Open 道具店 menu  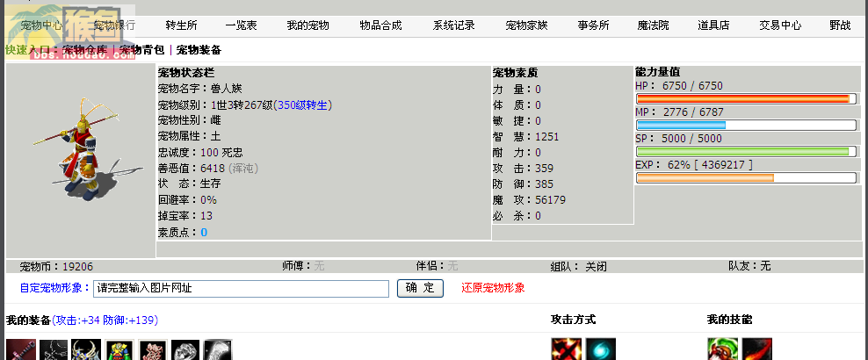tap(713, 25)
